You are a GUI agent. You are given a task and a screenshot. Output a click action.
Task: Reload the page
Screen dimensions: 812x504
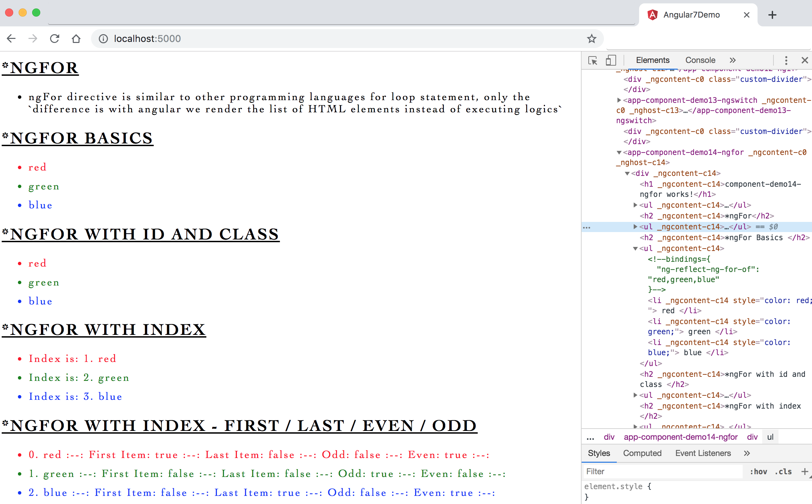coord(54,39)
